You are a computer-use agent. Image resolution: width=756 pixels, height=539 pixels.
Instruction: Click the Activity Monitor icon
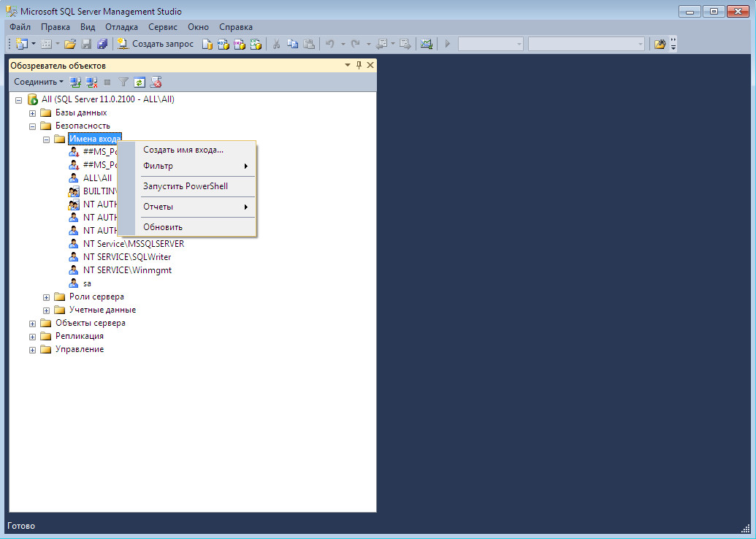tap(427, 44)
